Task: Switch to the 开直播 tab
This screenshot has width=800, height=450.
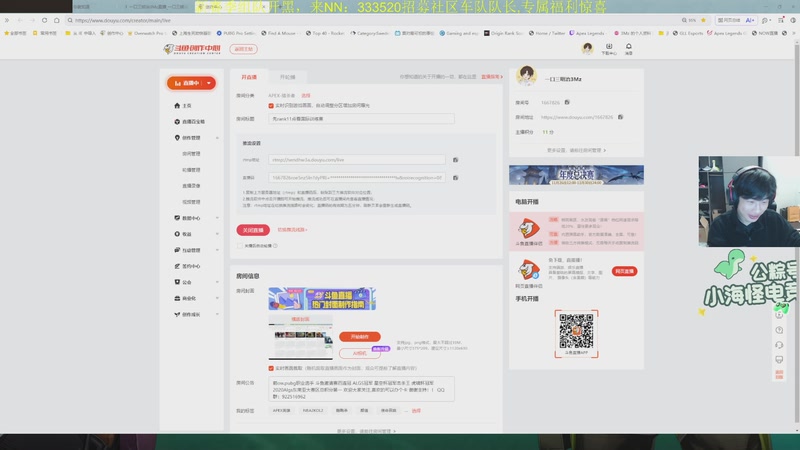Action: (x=249, y=77)
